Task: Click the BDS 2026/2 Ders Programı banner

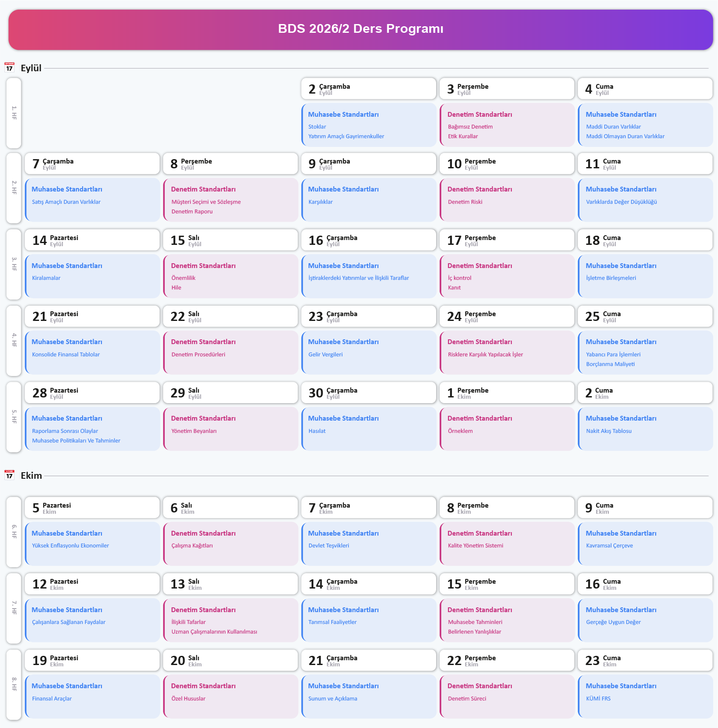Action: point(361,29)
